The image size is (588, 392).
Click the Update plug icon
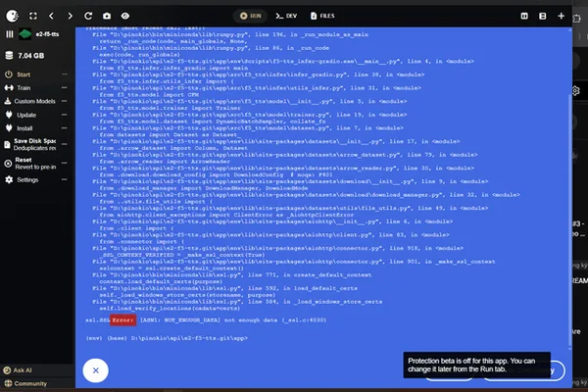pyautogui.click(x=9, y=115)
